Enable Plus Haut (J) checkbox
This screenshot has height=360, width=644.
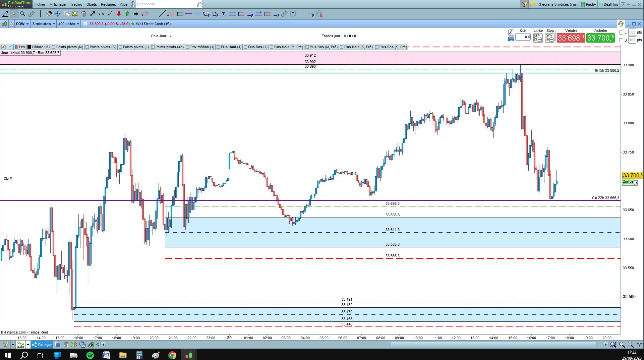[218, 47]
